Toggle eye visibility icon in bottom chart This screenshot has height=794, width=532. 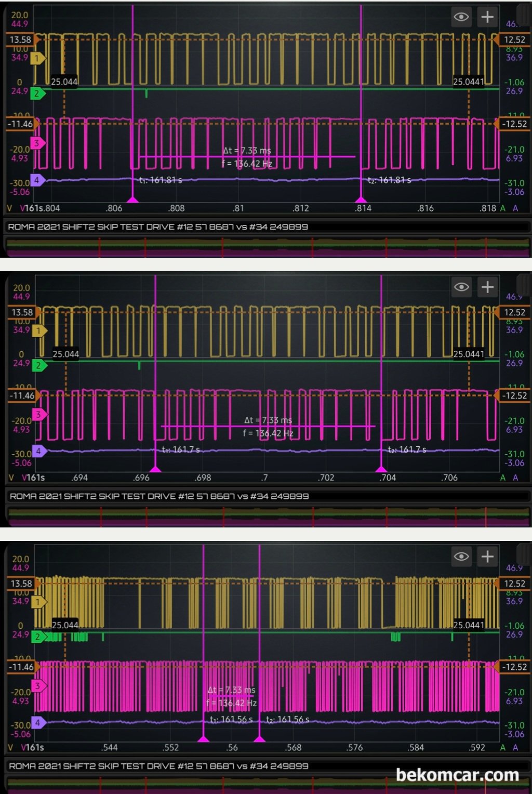point(461,557)
